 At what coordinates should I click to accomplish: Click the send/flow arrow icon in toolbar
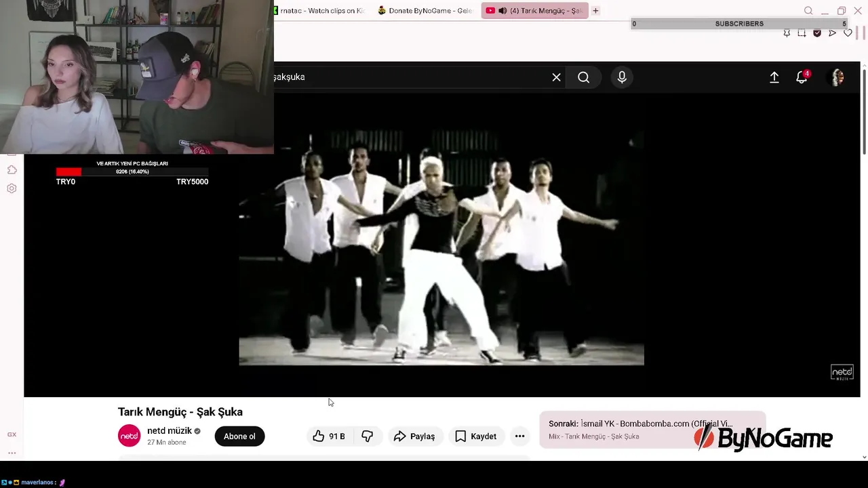[832, 33]
